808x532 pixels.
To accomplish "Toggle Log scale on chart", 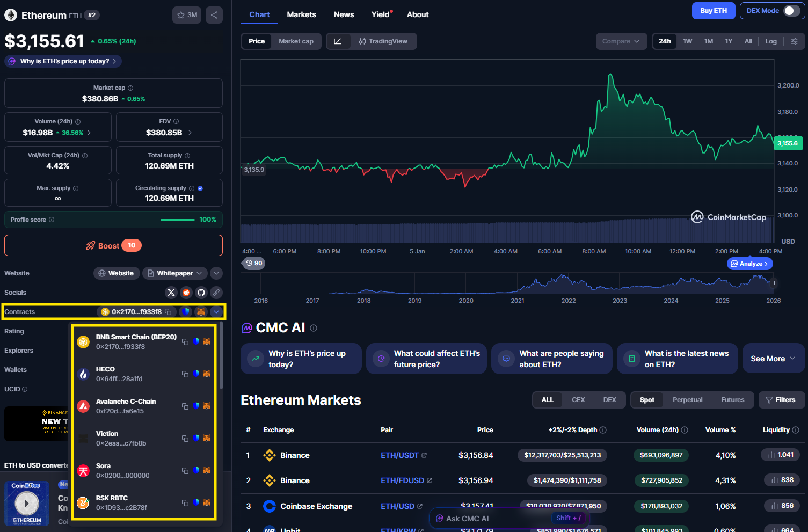I will pos(771,41).
